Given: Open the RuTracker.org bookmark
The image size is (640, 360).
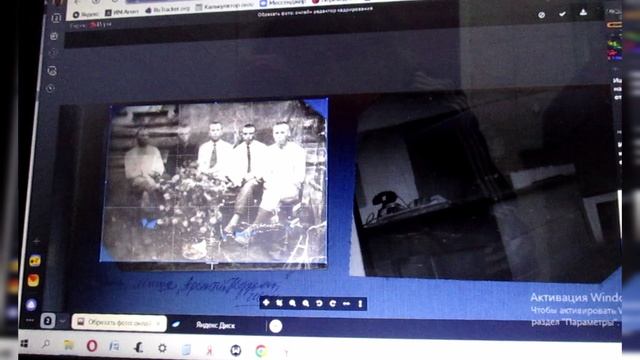Looking at the screenshot, I should coord(167,10).
